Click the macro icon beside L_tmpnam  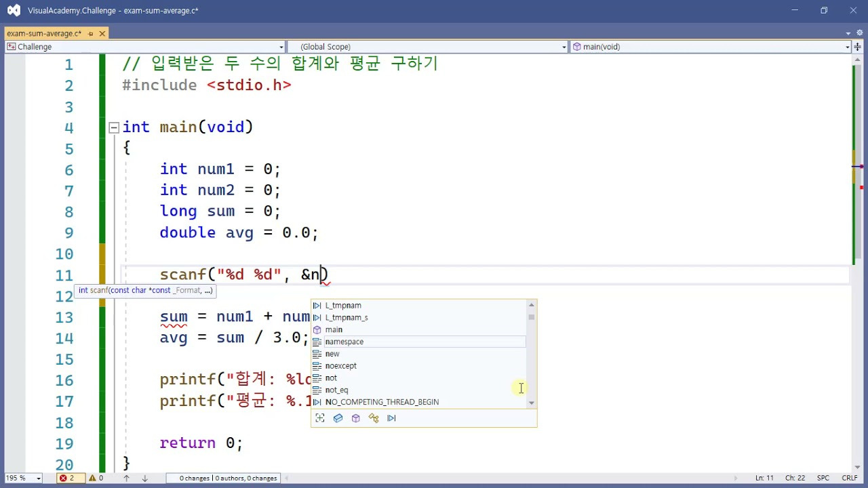(x=317, y=306)
